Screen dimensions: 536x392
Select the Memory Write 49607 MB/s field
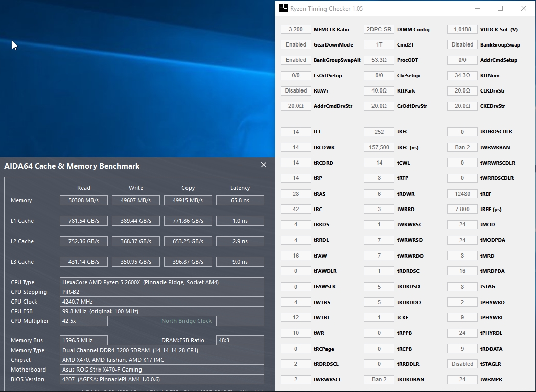(136, 200)
